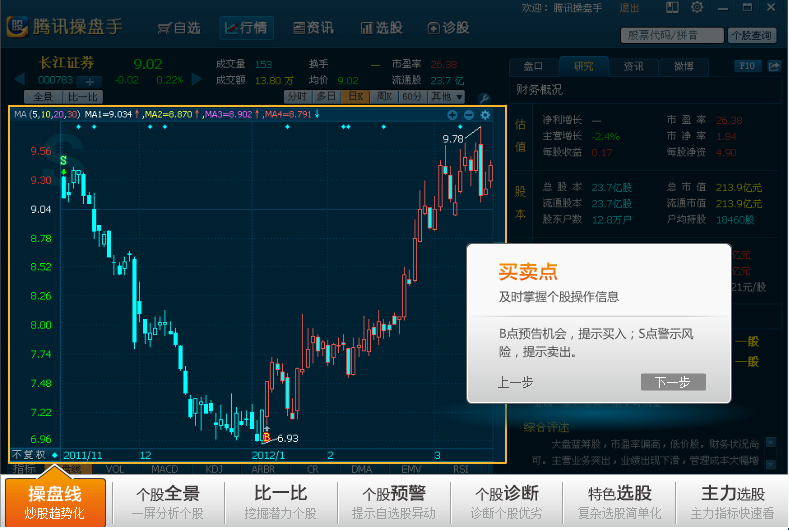
Task: Open 诊股 stock diagnosis
Action: pyautogui.click(x=448, y=28)
